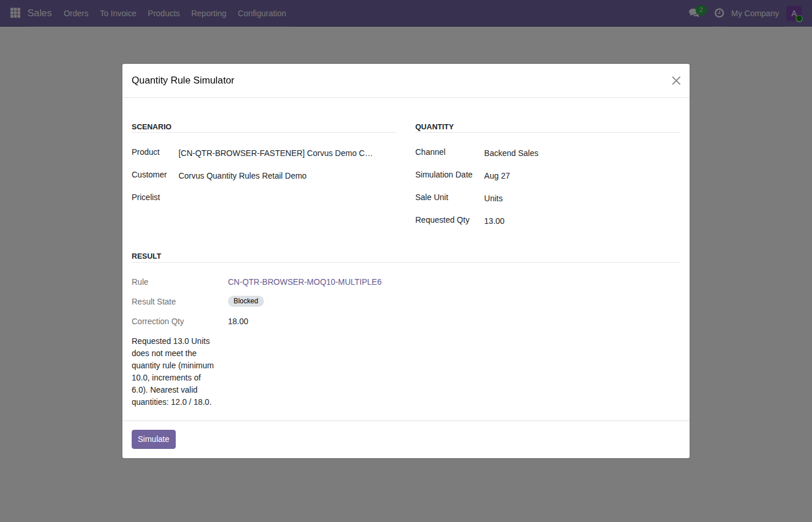Switch company via My Company

tap(755, 13)
